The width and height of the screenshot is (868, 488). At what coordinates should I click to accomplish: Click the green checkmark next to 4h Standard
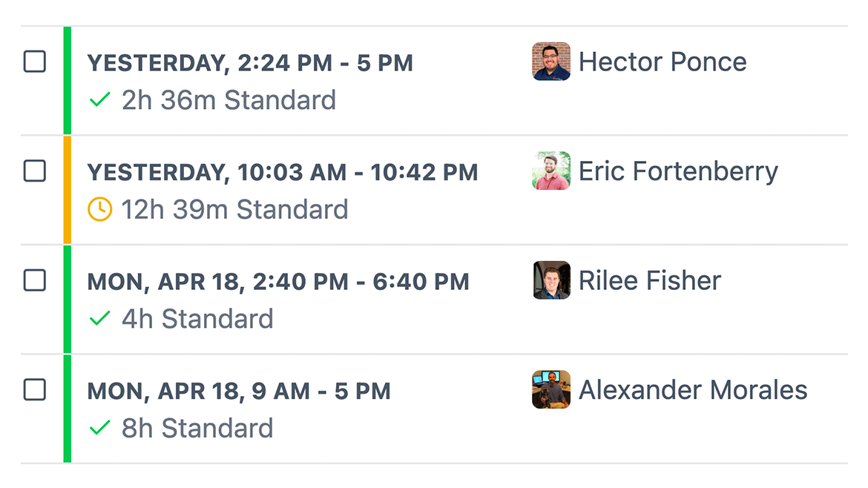tap(99, 319)
